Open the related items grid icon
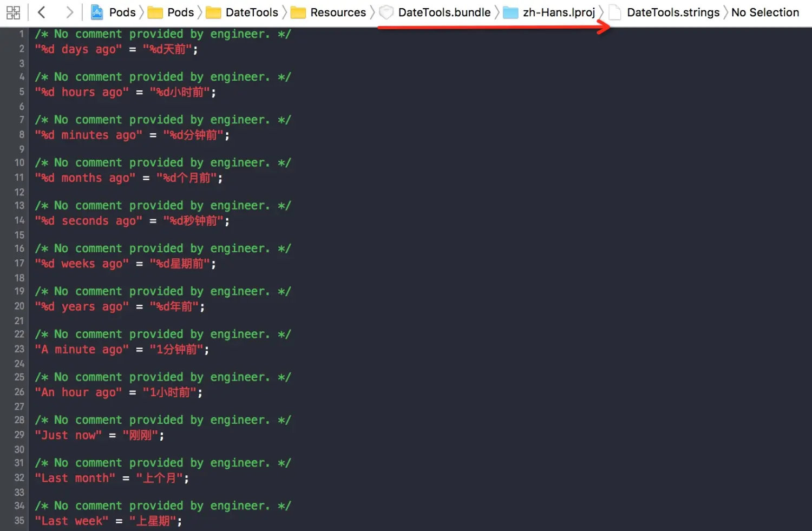This screenshot has width=812, height=531. pos(13,12)
